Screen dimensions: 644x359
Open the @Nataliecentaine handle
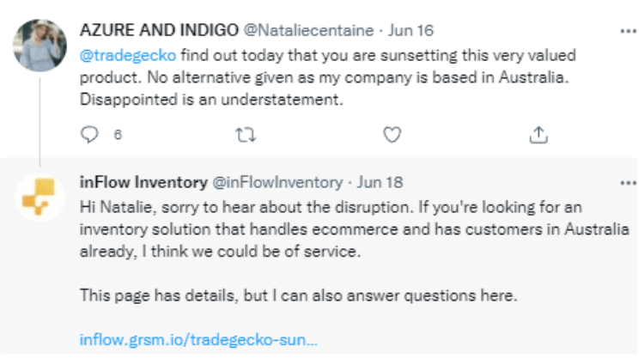tap(308, 30)
